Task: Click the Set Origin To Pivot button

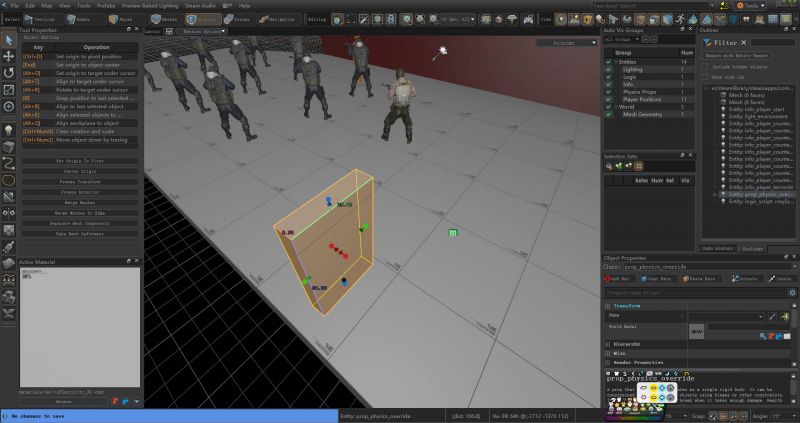Action: (80, 161)
